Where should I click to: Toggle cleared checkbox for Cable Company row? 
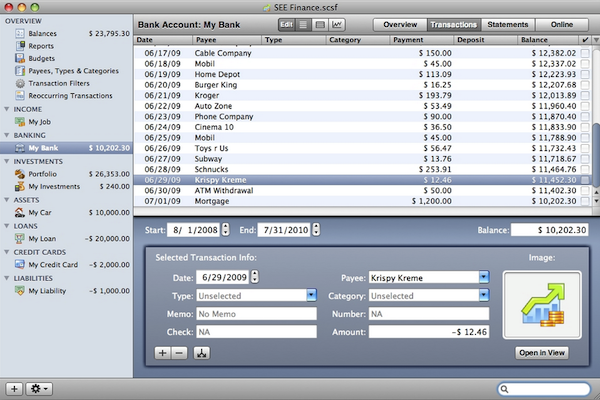click(584, 51)
